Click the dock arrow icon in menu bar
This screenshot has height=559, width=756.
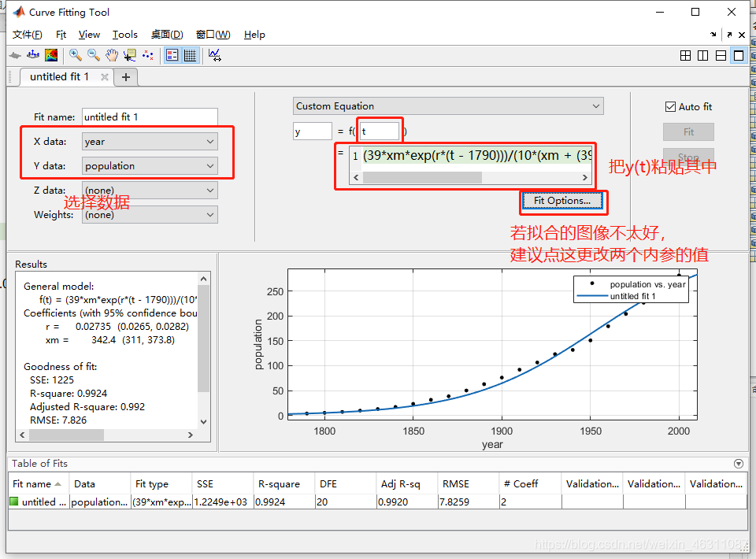click(713, 35)
